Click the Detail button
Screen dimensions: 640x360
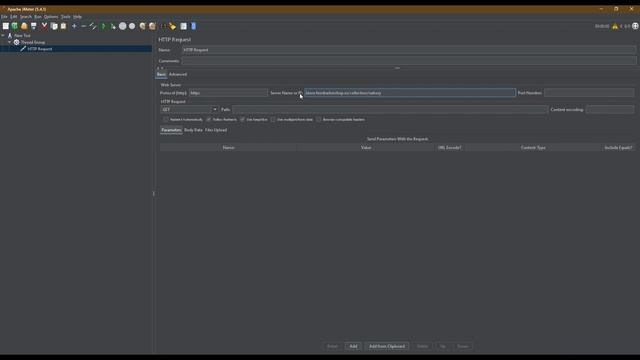point(332,346)
